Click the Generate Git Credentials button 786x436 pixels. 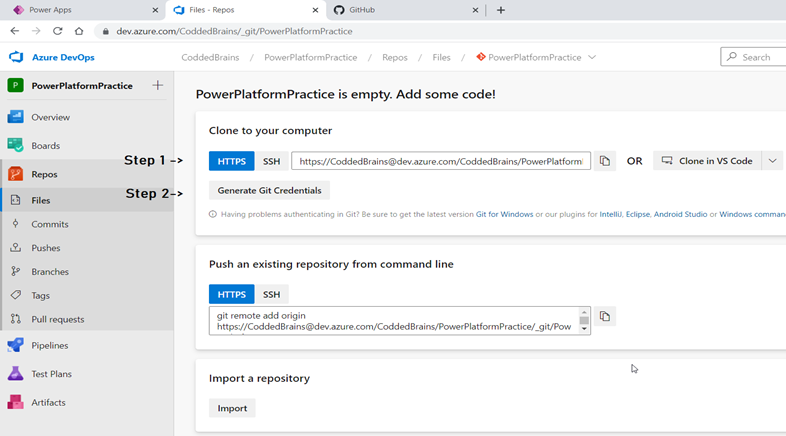[269, 190]
